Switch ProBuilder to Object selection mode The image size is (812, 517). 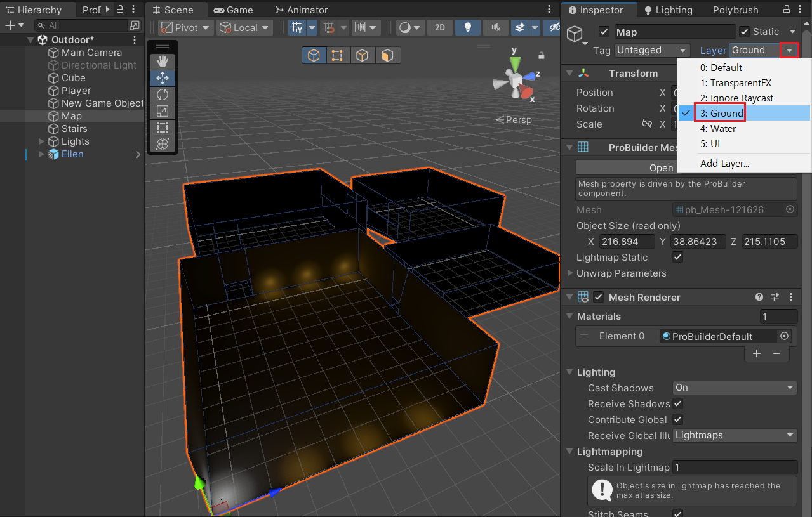(x=314, y=56)
